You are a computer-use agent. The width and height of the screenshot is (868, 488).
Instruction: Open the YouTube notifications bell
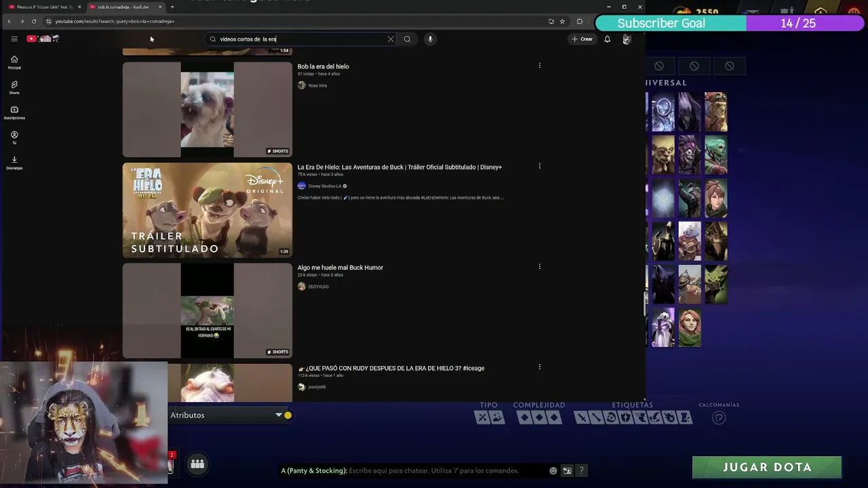coord(607,39)
